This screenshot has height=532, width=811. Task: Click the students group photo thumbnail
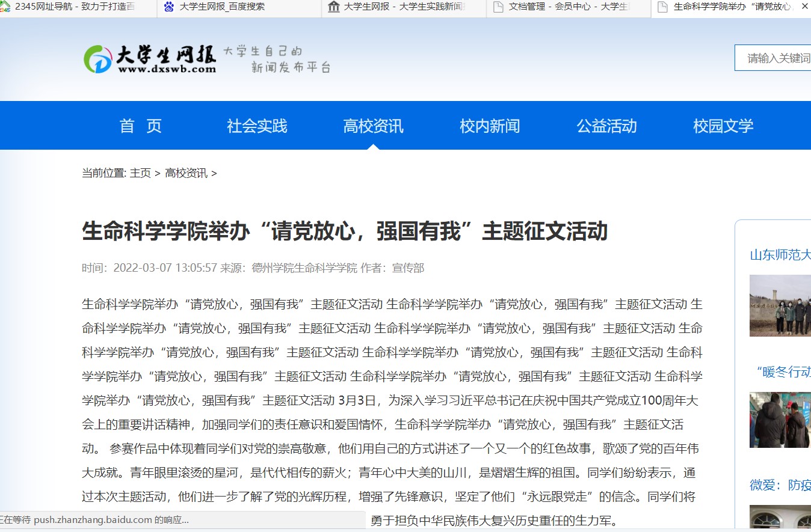(780, 305)
